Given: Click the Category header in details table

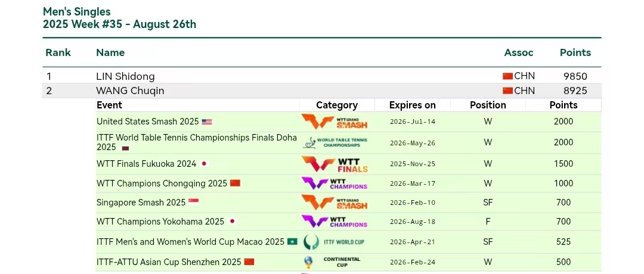Looking at the screenshot, I should click(337, 105).
